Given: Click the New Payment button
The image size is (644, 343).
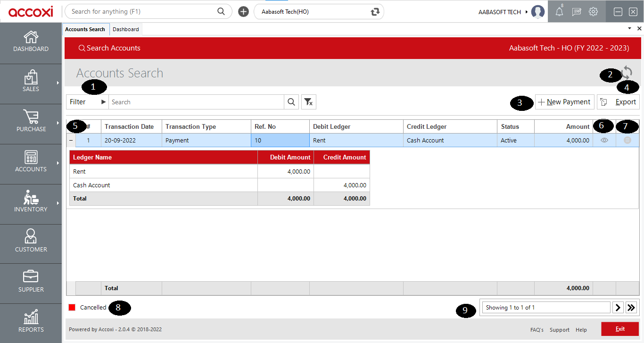Looking at the screenshot, I should tap(564, 102).
